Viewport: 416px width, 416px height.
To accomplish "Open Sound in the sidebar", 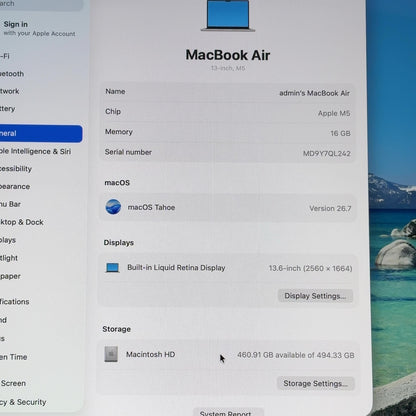I will [3, 320].
